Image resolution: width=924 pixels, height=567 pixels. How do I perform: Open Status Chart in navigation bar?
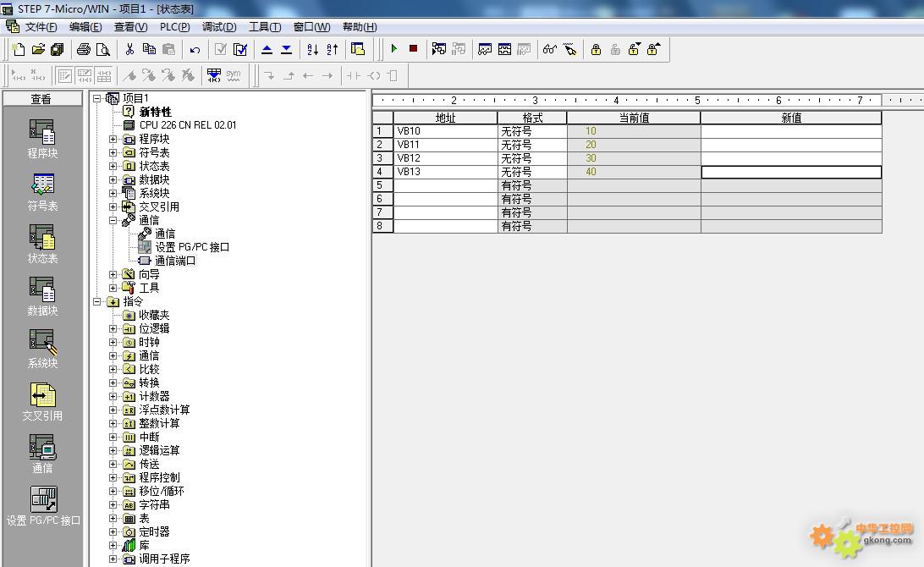[42, 244]
